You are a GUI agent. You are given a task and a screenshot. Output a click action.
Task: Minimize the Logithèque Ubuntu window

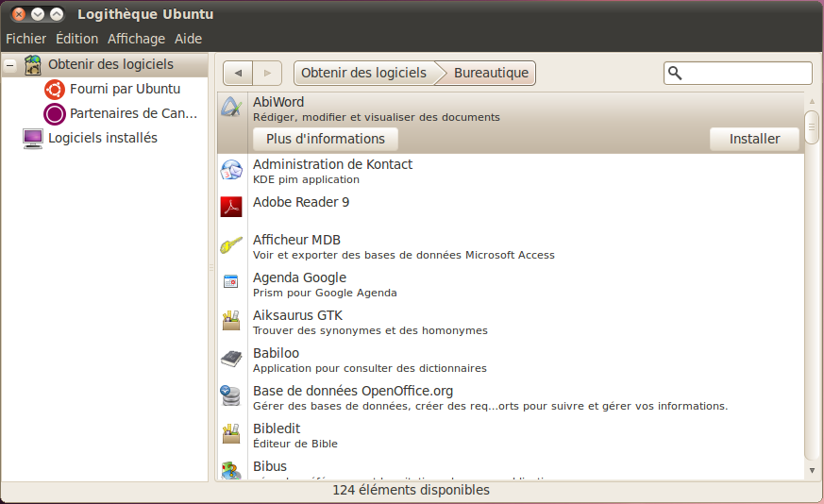coord(38,14)
